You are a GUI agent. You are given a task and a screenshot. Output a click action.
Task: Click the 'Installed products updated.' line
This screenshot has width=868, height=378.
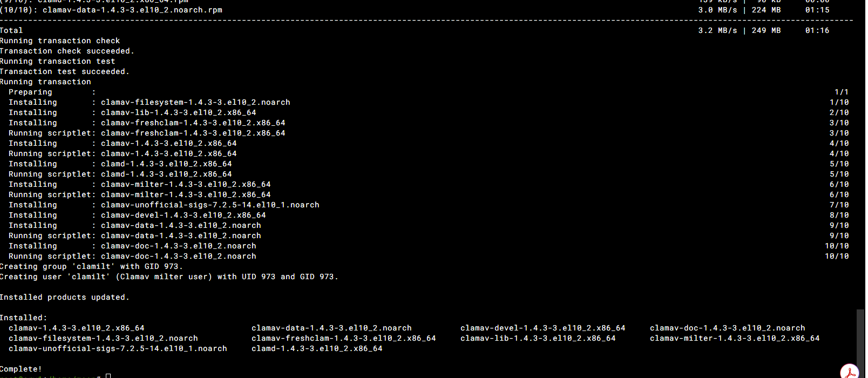click(x=65, y=298)
